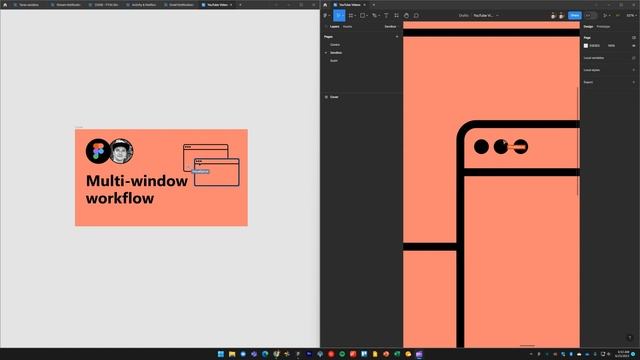Open File Explorer from the taskbar
Image resolution: width=640 pixels, height=360 pixels.
point(232,354)
